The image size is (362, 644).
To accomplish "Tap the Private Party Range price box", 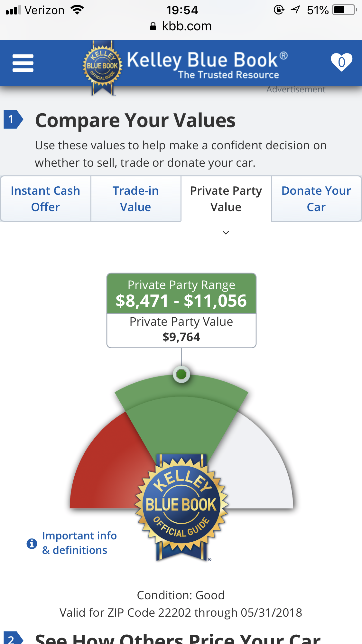I will coord(181,294).
